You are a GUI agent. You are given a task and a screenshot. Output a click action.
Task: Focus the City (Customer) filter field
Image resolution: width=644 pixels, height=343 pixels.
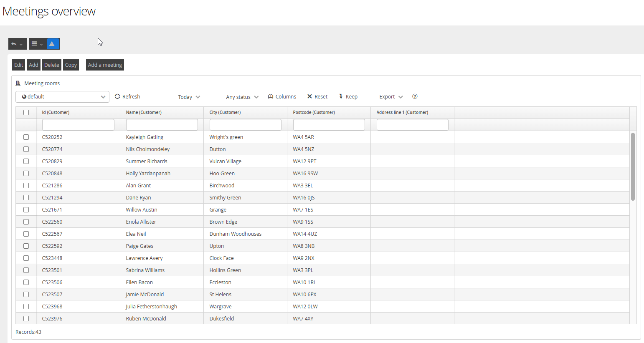coord(246,125)
